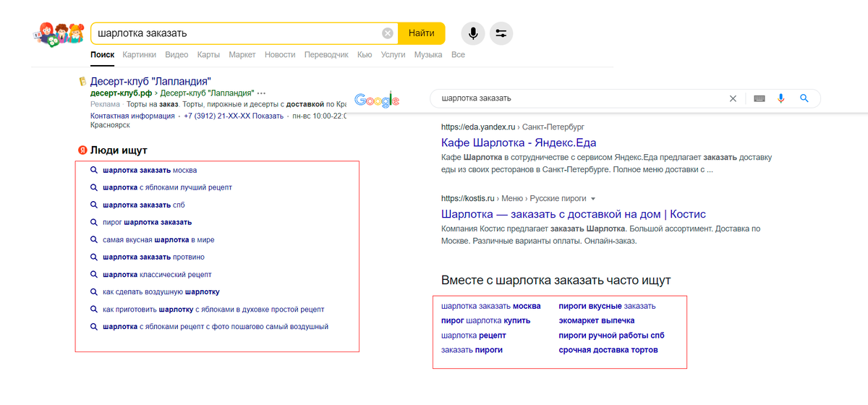Clear the Yandex search field
The image size is (868, 405).
pos(388,33)
